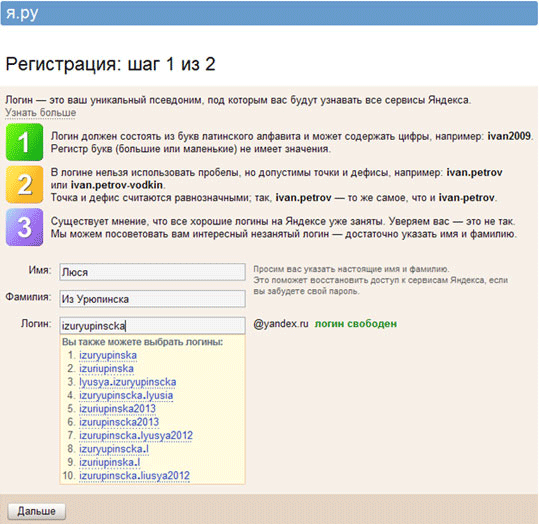The width and height of the screenshot is (539, 524).
Task: Click into the Логин input field
Action: pyautogui.click(x=152, y=326)
